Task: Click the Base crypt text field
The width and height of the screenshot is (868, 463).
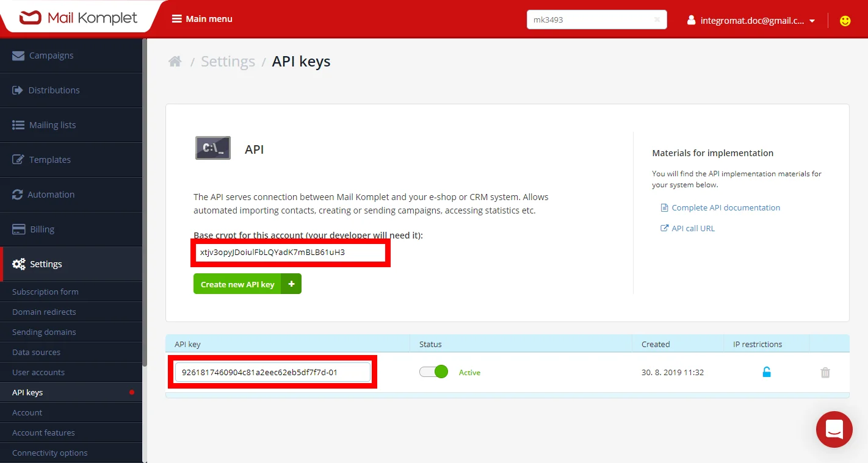Action: point(291,252)
